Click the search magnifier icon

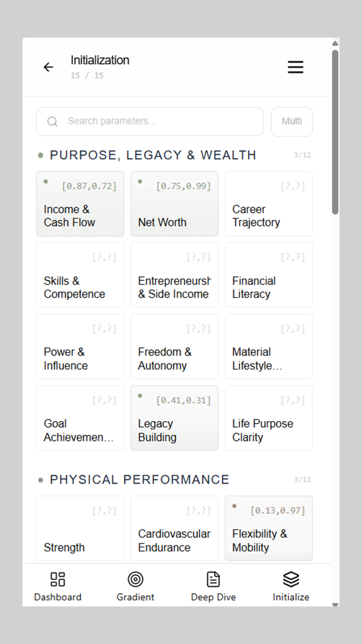pos(52,121)
